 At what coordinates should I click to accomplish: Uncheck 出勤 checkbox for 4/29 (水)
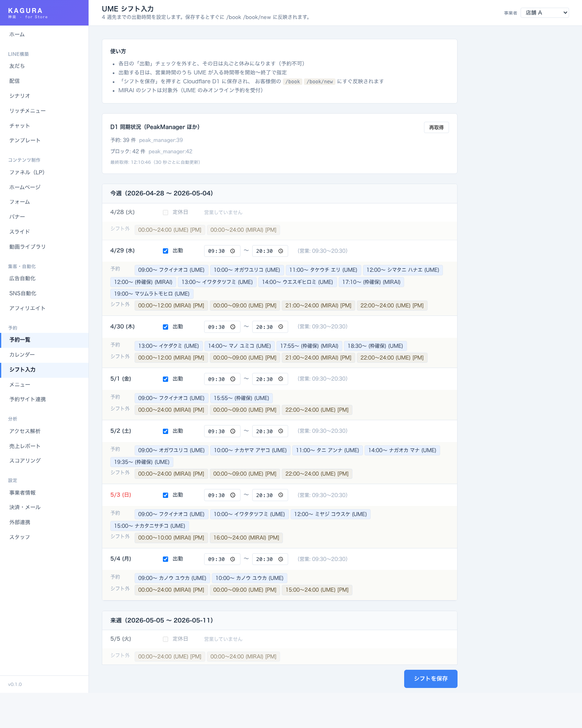[165, 251]
